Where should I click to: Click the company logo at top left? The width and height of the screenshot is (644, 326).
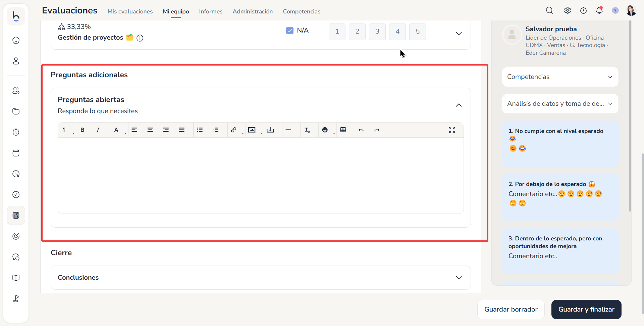coord(16,16)
